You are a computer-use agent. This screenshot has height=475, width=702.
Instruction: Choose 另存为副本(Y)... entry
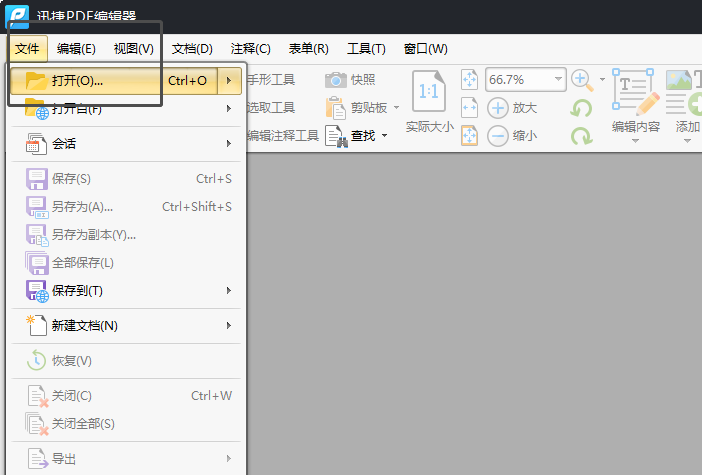(x=126, y=235)
